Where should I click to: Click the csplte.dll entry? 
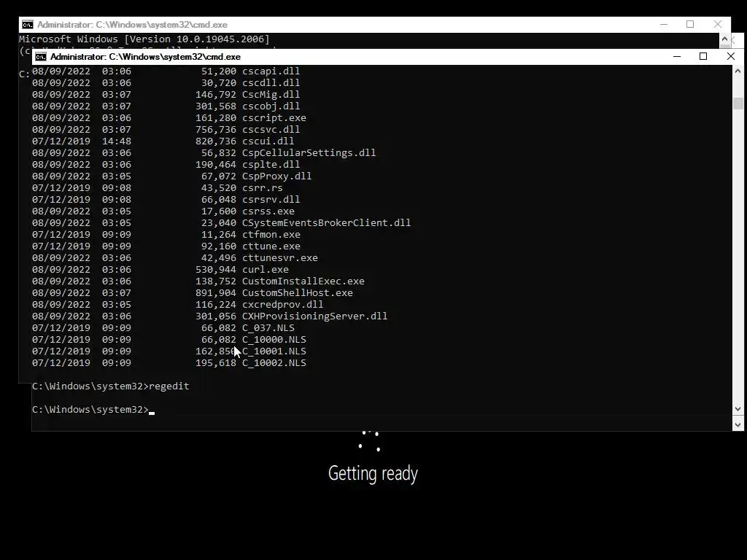(x=166, y=164)
